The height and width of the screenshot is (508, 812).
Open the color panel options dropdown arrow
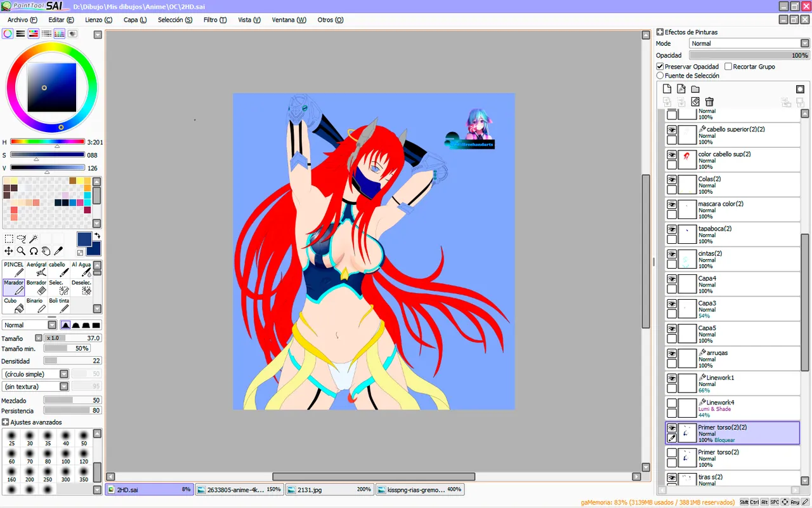[97, 34]
